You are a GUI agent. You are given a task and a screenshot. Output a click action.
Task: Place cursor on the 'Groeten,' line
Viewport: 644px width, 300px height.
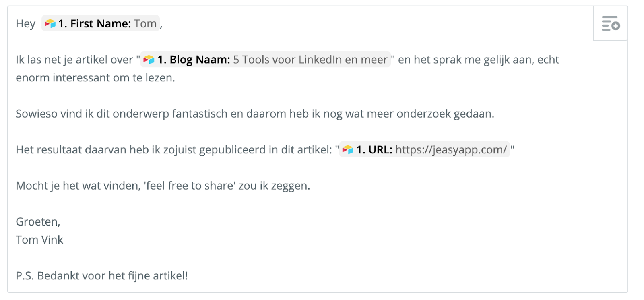38,222
